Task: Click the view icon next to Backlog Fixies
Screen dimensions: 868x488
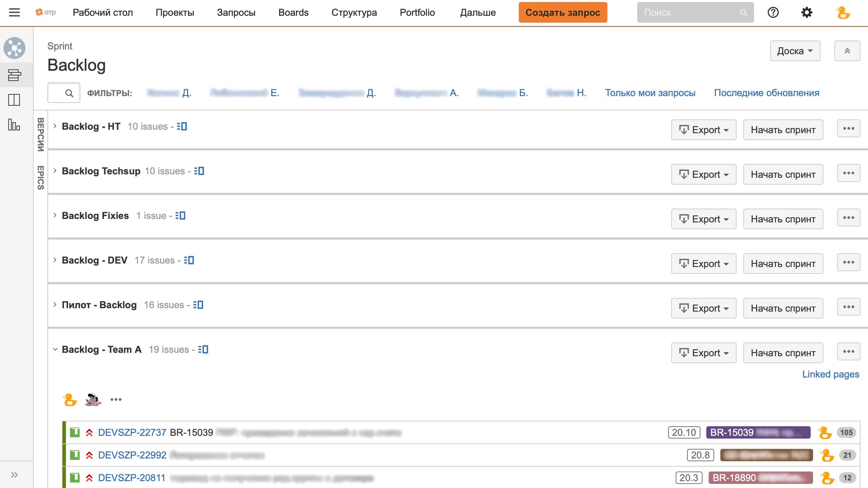Action: (180, 216)
